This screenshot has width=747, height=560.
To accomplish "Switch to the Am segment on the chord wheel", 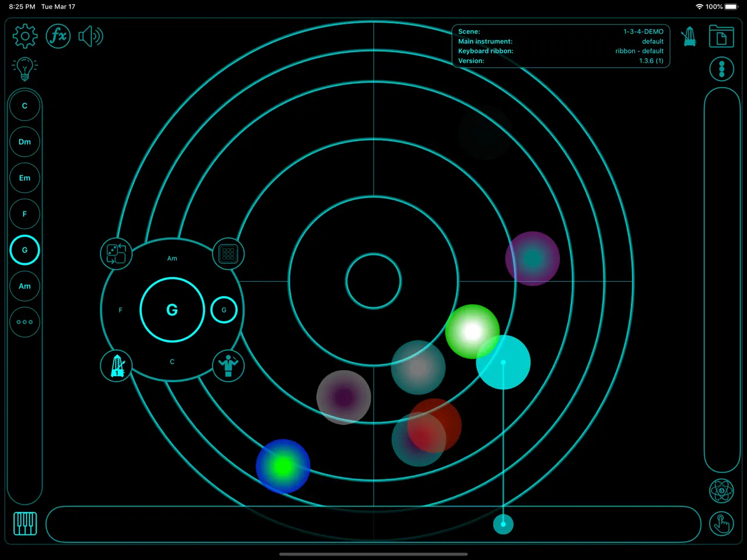I will (x=172, y=258).
